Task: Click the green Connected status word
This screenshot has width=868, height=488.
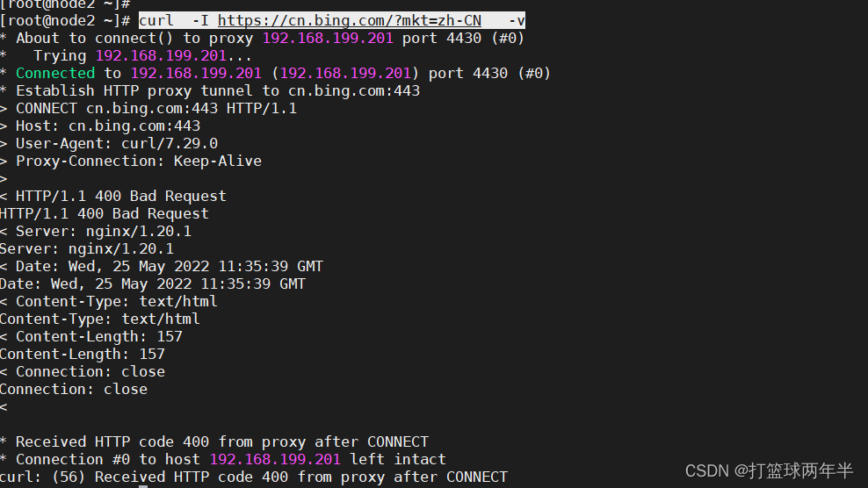Action: coord(55,73)
